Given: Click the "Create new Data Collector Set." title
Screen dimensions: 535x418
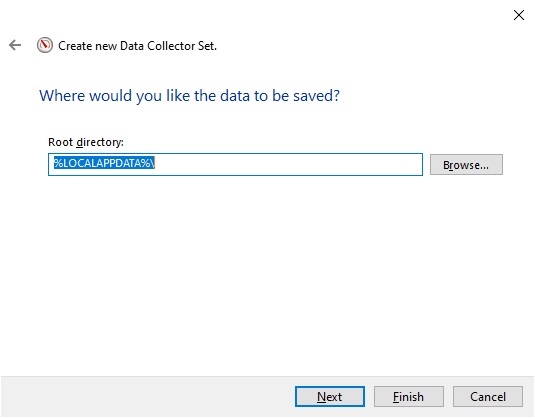Looking at the screenshot, I should (138, 46).
